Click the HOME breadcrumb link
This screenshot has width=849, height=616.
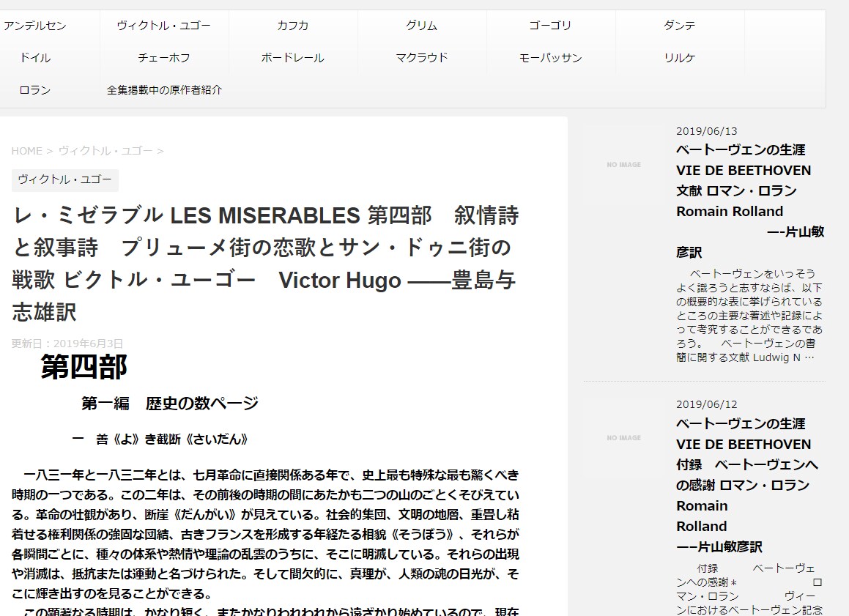26,151
